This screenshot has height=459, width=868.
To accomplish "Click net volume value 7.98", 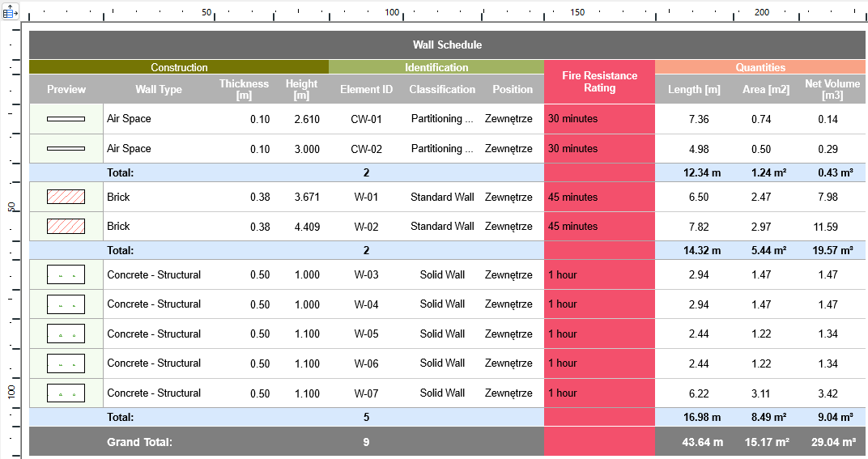I will [828, 197].
